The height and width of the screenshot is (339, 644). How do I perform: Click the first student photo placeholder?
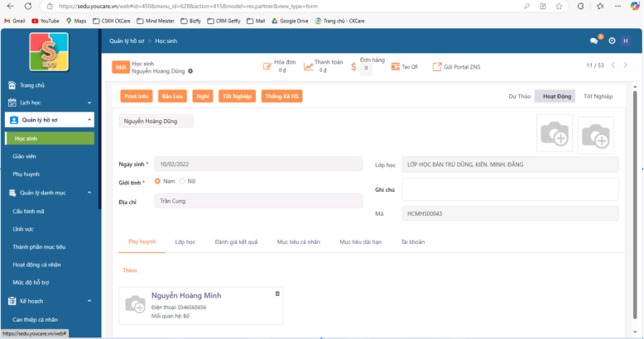click(x=555, y=134)
